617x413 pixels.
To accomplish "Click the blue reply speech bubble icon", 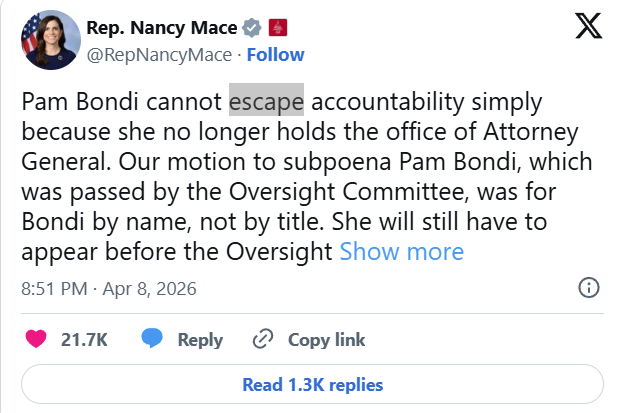I will (152, 340).
